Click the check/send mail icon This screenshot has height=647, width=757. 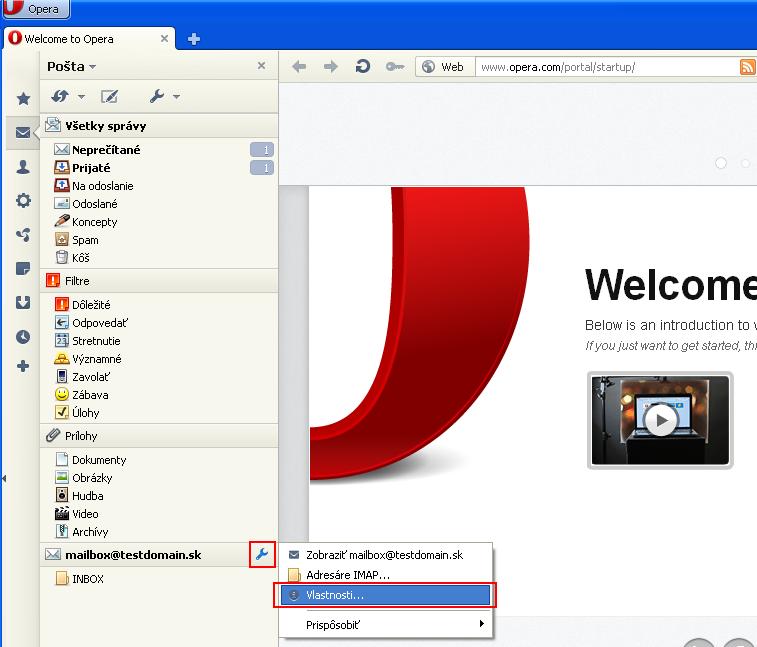[x=60, y=97]
